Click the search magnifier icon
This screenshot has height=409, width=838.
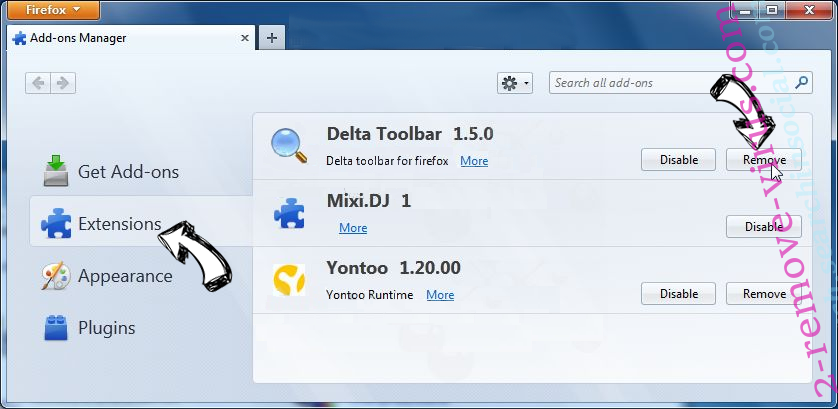pos(801,84)
